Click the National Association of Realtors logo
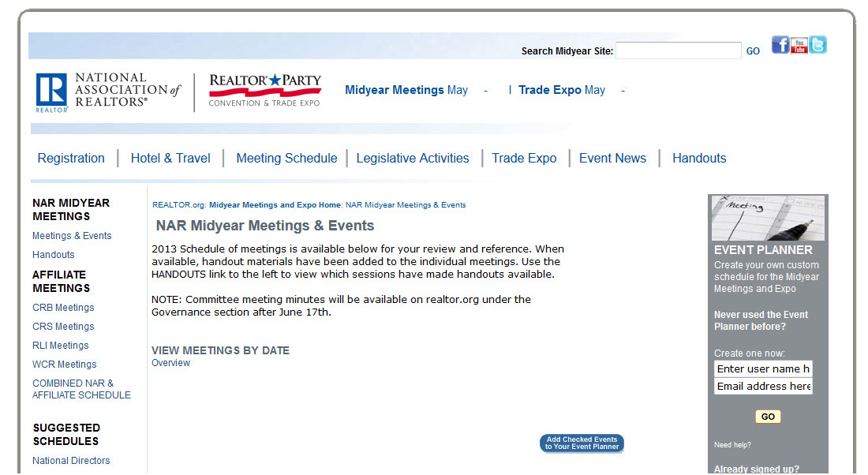The image size is (868, 475). (x=109, y=92)
